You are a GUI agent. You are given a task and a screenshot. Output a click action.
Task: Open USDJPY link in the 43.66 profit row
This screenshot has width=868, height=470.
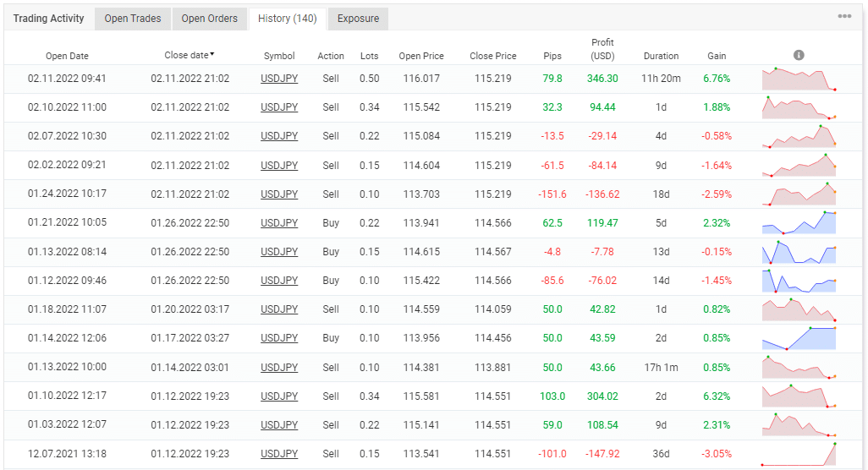pos(279,367)
